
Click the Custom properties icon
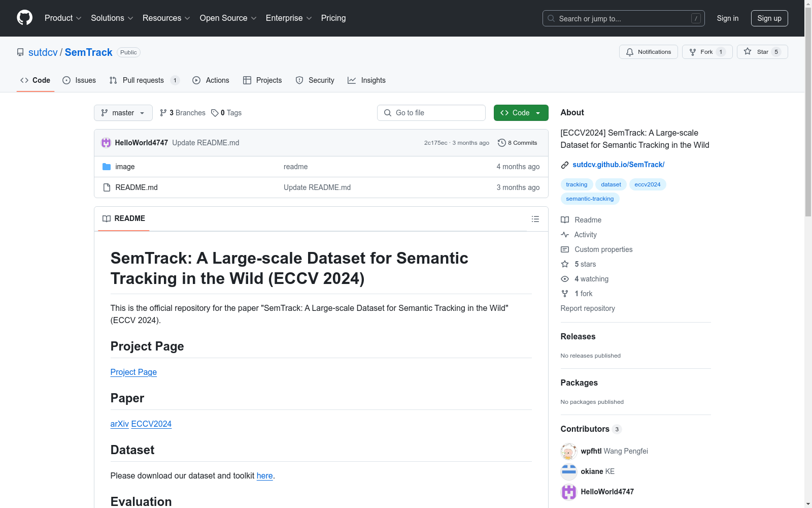565,249
